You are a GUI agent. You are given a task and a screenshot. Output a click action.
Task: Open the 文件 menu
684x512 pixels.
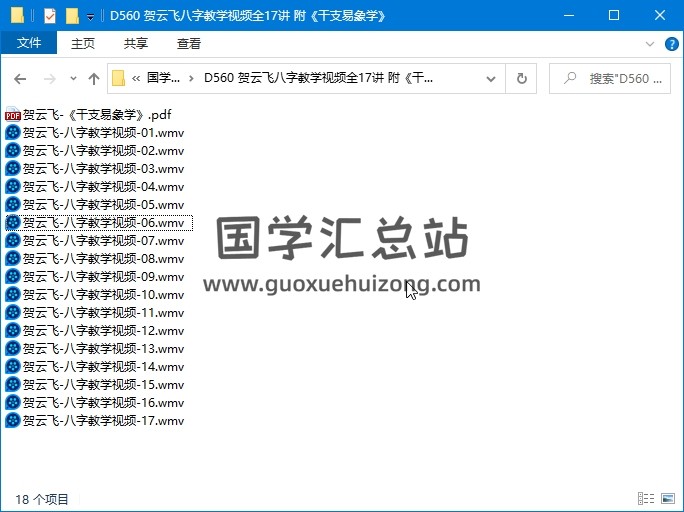coord(29,43)
